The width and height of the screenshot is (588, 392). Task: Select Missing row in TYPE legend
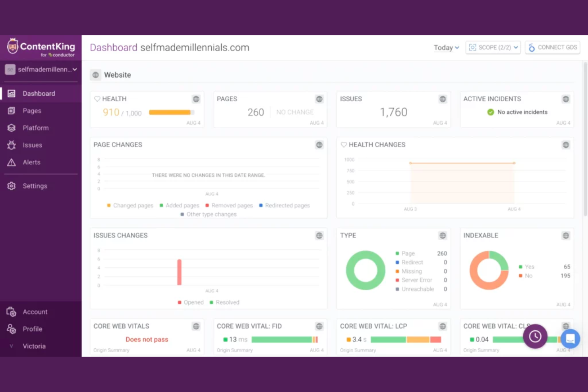[421, 271]
